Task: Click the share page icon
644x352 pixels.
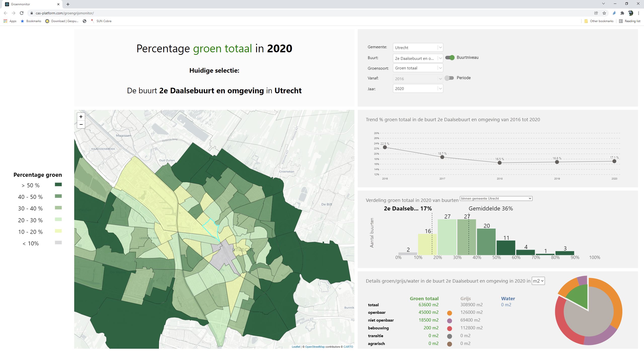Action: (596, 13)
